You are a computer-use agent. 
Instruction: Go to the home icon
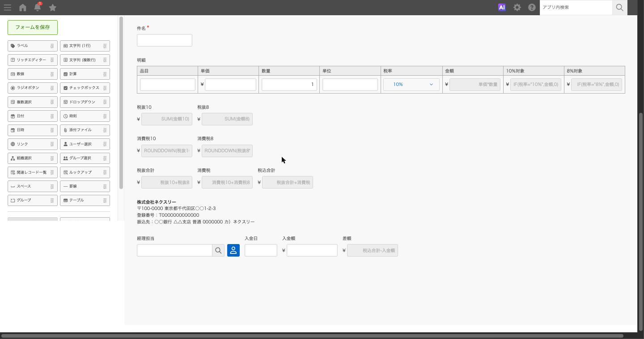[x=23, y=8]
